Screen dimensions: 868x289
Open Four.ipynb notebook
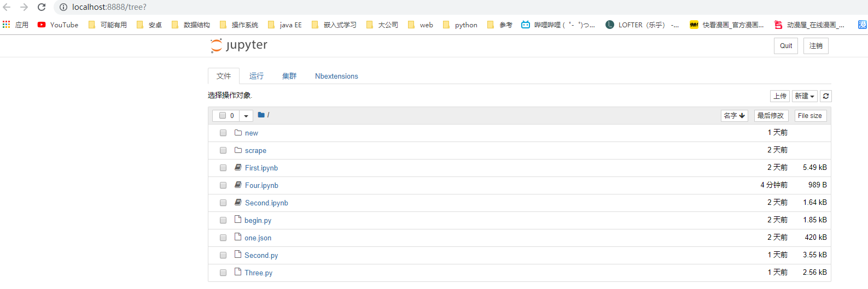(x=261, y=185)
